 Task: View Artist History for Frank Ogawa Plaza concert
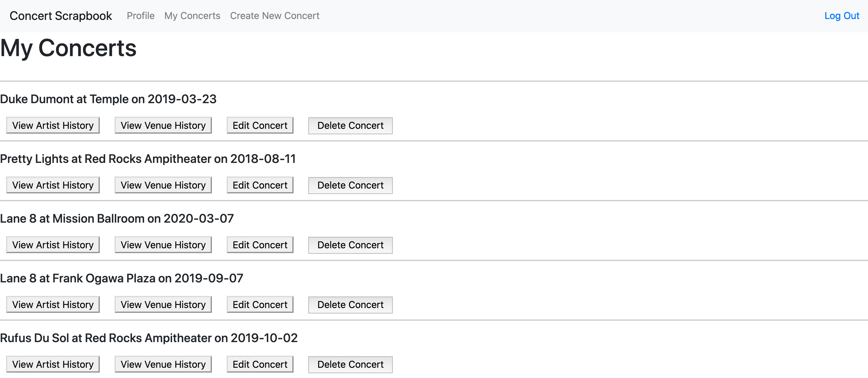point(53,304)
